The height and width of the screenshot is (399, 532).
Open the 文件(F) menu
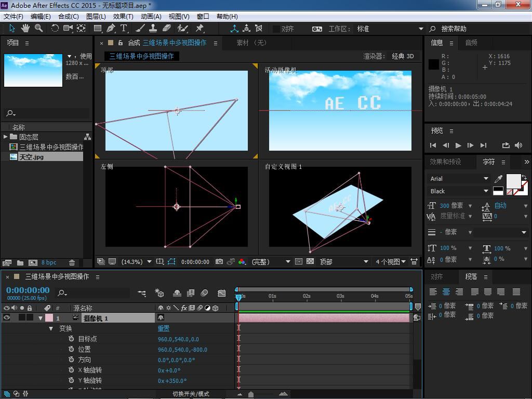14,16
